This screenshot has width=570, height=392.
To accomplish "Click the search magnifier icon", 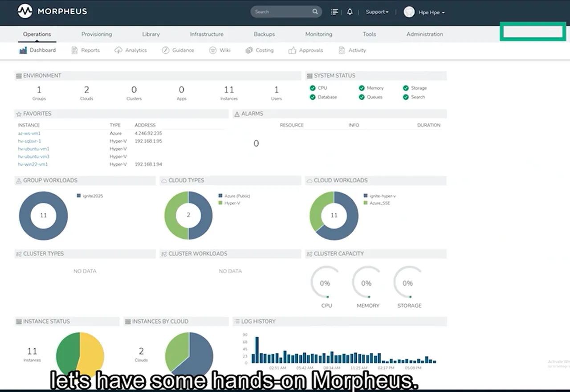I will click(x=315, y=12).
